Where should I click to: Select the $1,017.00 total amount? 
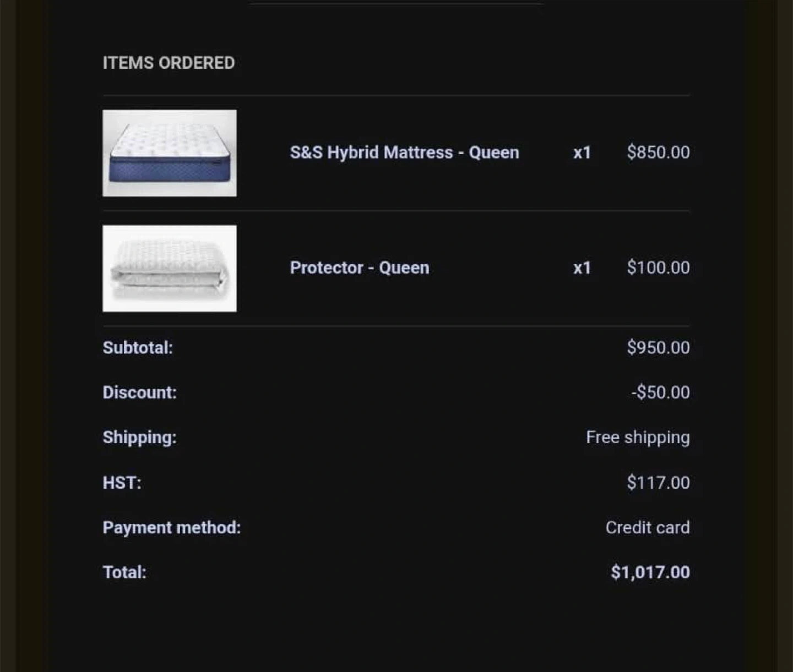650,572
